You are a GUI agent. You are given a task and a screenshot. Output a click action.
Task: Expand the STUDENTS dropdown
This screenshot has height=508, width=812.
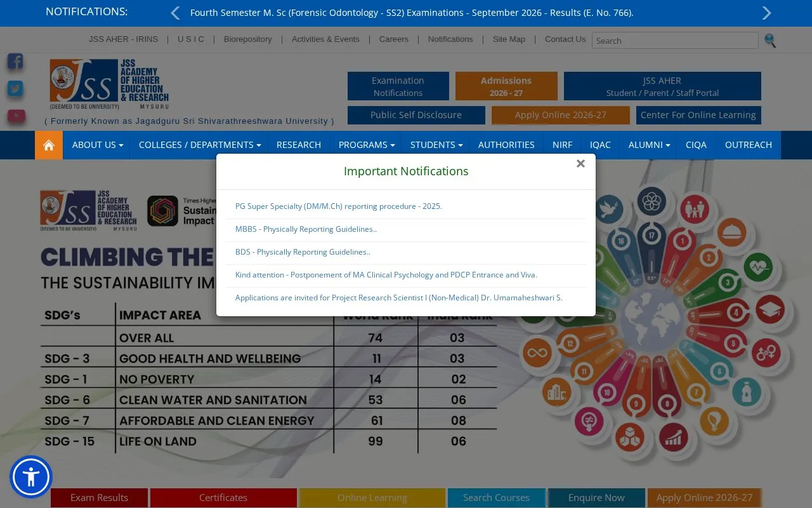pos(436,145)
